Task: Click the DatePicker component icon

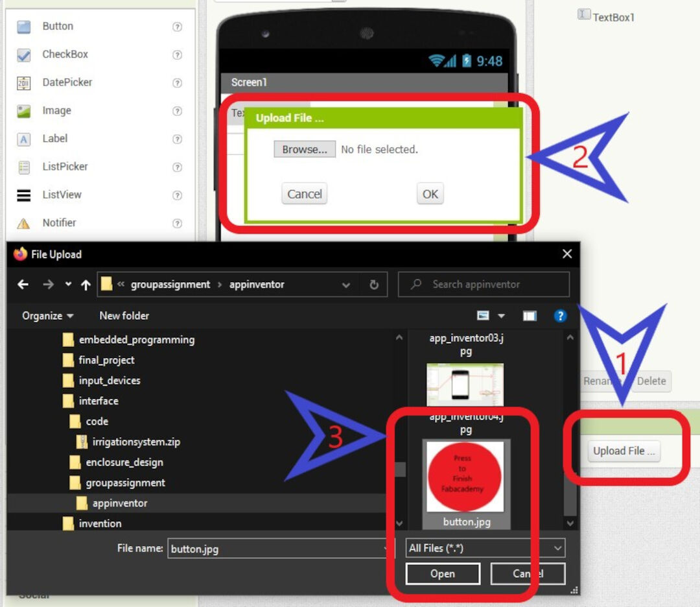Action: pyautogui.click(x=23, y=82)
